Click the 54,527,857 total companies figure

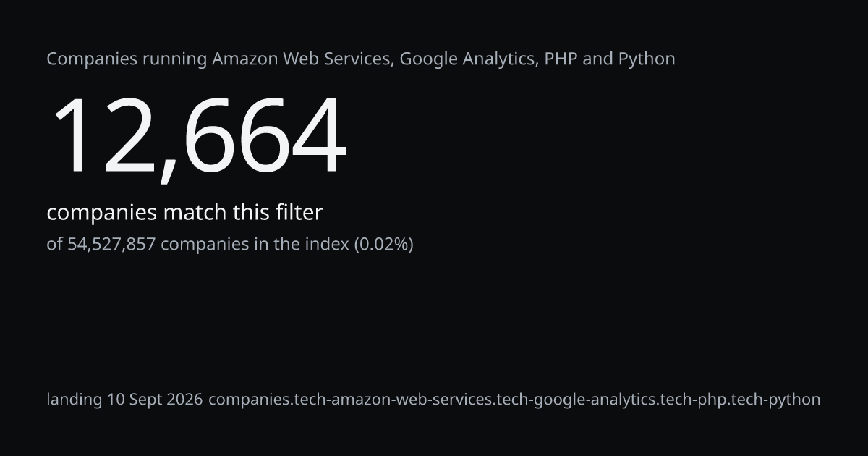point(111,245)
